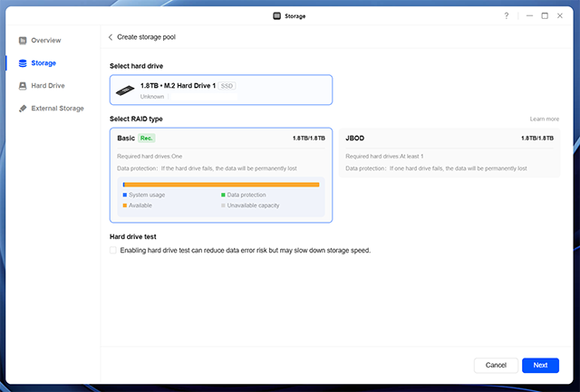
Task: Go back using the left chevron arrow
Action: pos(111,37)
